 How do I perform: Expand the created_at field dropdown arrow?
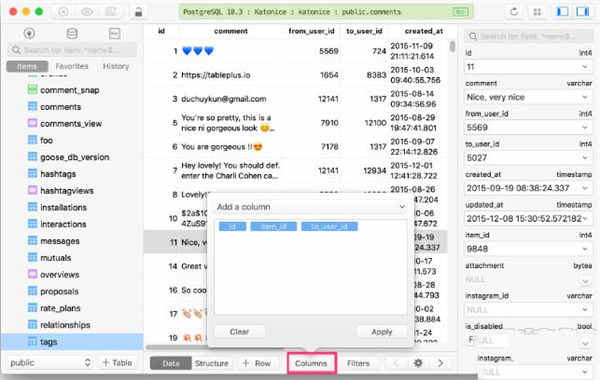click(585, 188)
